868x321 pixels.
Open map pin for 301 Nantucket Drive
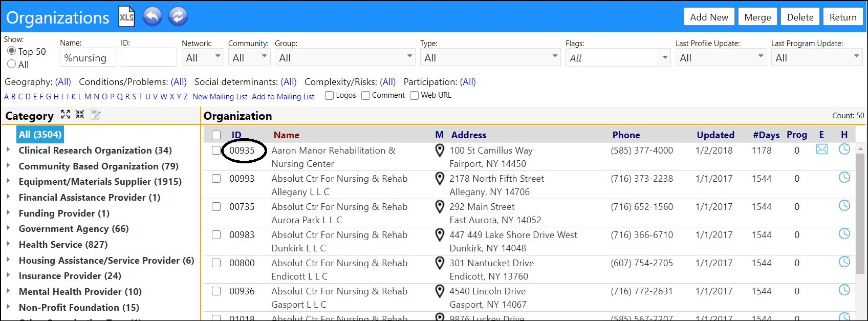(439, 263)
